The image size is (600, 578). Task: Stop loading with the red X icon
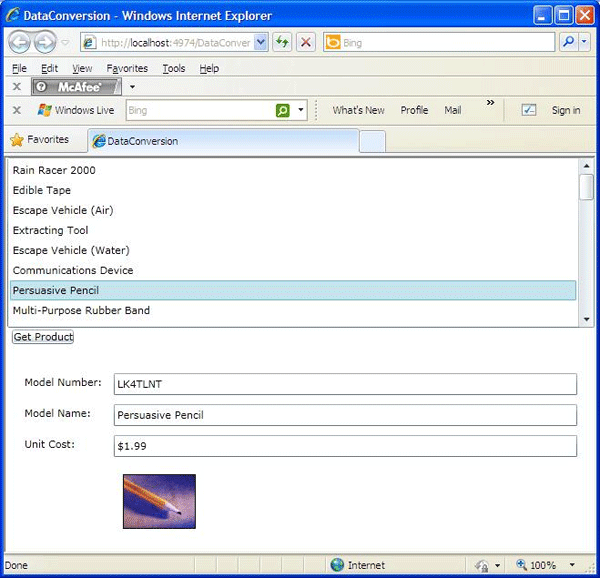[x=306, y=42]
